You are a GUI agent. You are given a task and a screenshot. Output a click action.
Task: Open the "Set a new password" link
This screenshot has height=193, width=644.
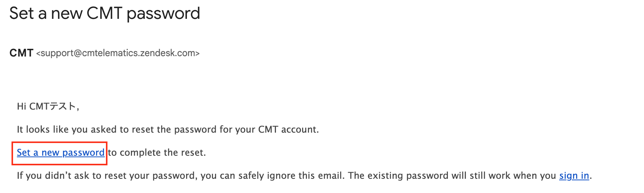coord(60,153)
